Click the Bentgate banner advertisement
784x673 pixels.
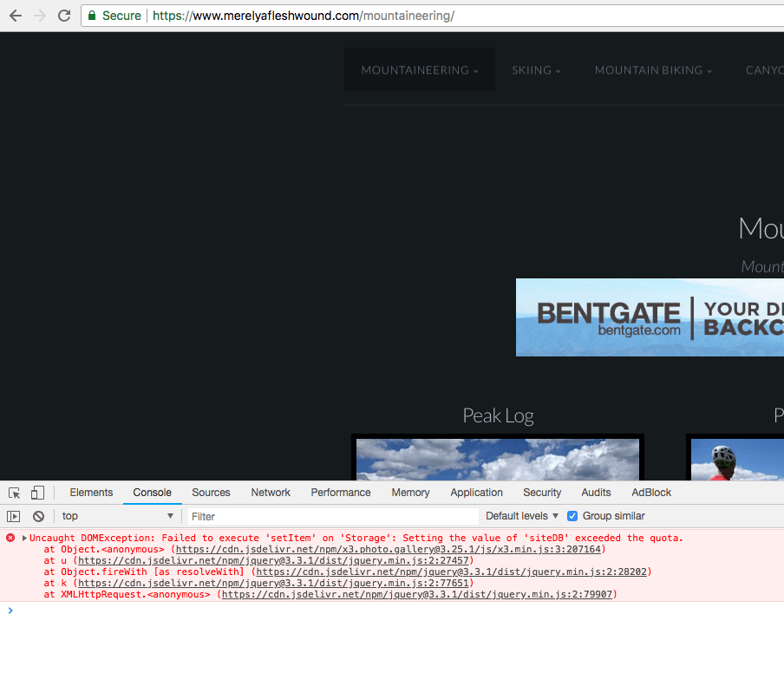(650, 317)
